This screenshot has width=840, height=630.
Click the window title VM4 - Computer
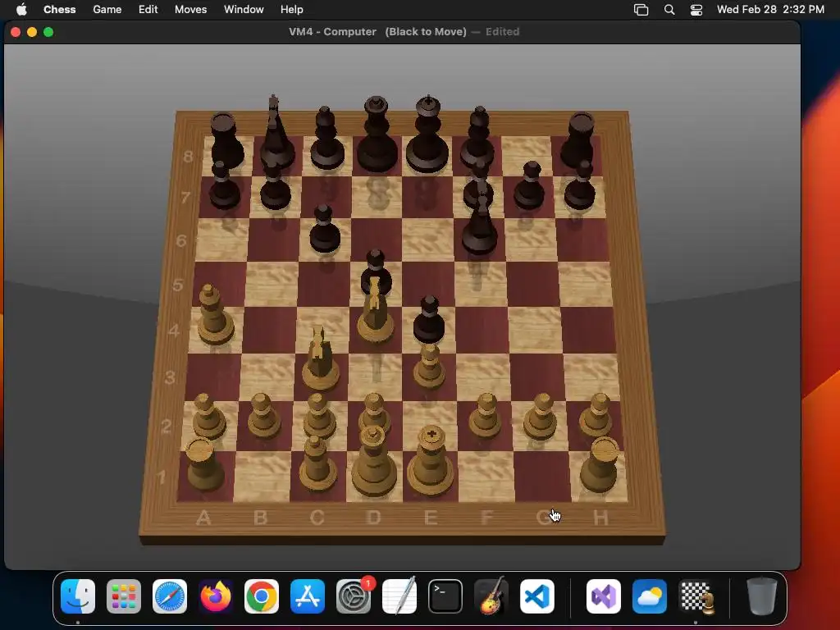coord(332,32)
